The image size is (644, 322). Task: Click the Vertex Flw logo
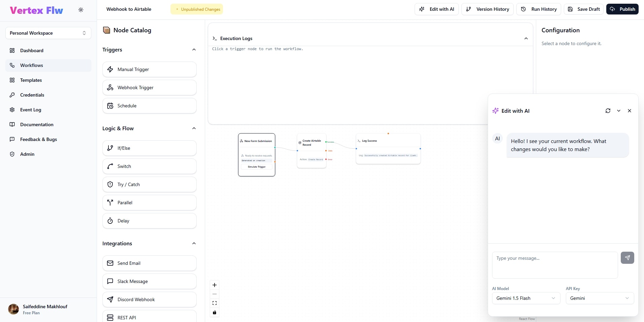(x=36, y=10)
